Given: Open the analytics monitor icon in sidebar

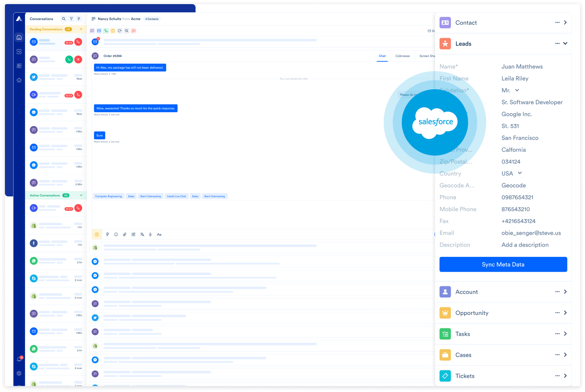Looking at the screenshot, I should pyautogui.click(x=19, y=52).
